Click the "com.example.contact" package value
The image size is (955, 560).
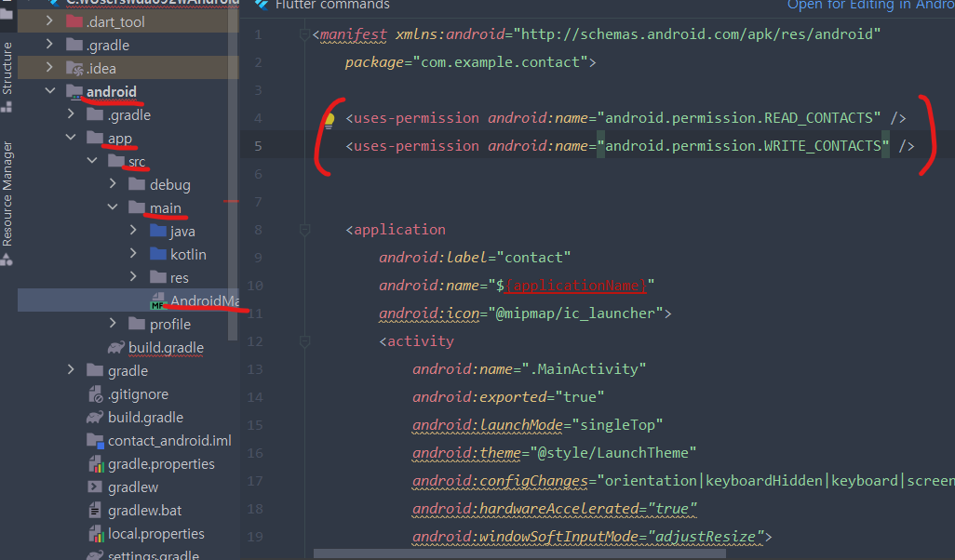(500, 62)
